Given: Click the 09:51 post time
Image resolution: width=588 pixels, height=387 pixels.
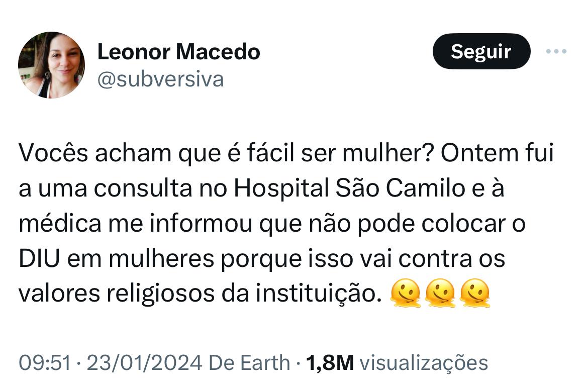Looking at the screenshot, I should pos(45,362).
